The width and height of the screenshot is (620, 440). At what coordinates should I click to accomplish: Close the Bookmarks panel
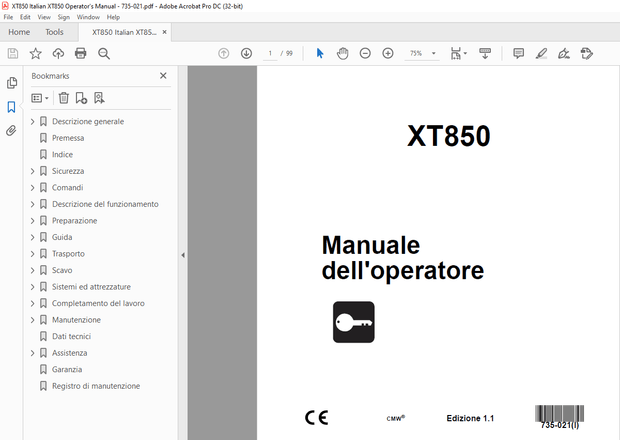pos(163,76)
